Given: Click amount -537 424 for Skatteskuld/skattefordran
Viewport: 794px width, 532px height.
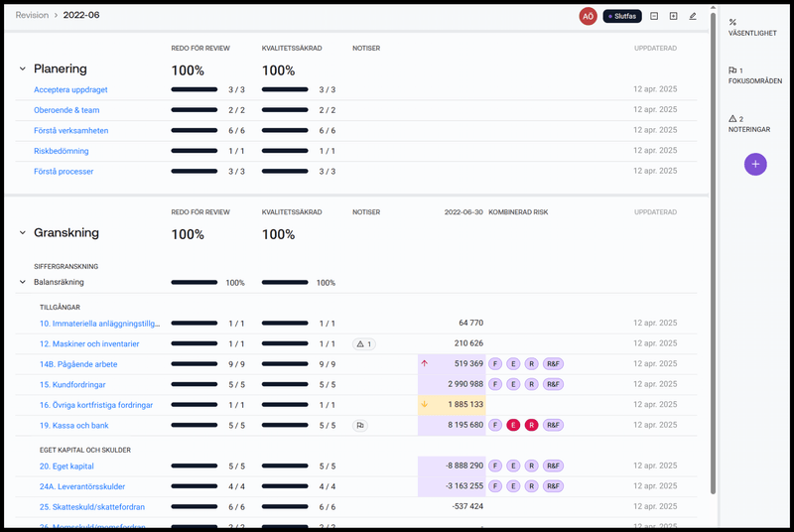Looking at the screenshot, I should tap(467, 507).
